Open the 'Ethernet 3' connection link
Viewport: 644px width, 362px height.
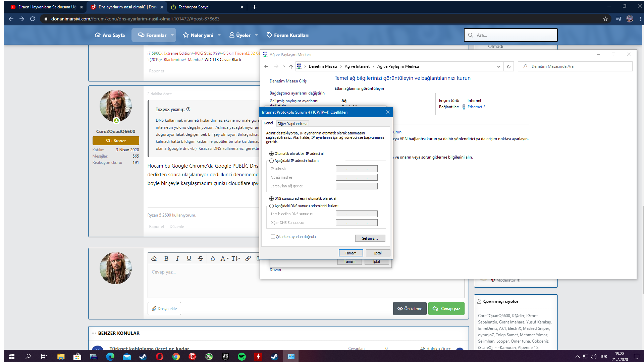(476, 107)
